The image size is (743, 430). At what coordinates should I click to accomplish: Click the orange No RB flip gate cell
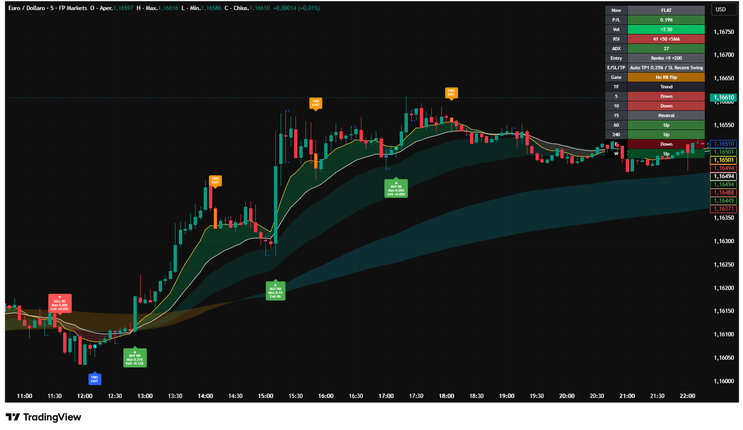tap(666, 77)
